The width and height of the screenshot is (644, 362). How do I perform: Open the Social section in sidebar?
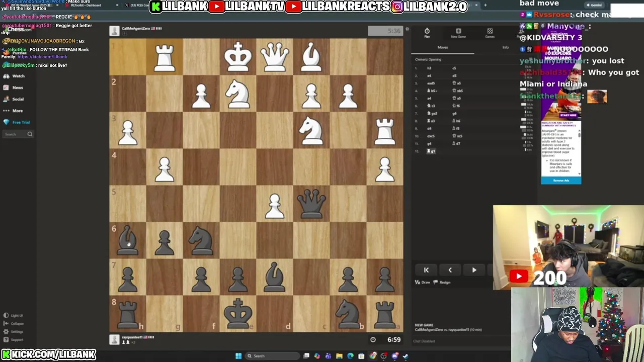14,99
